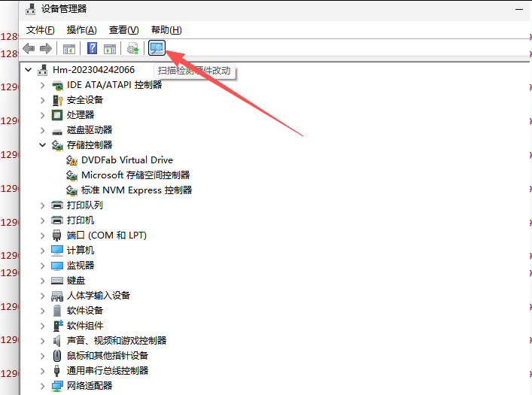Expand 软件组件 category chevron
Screen dimensions: 532x395
click(42, 326)
